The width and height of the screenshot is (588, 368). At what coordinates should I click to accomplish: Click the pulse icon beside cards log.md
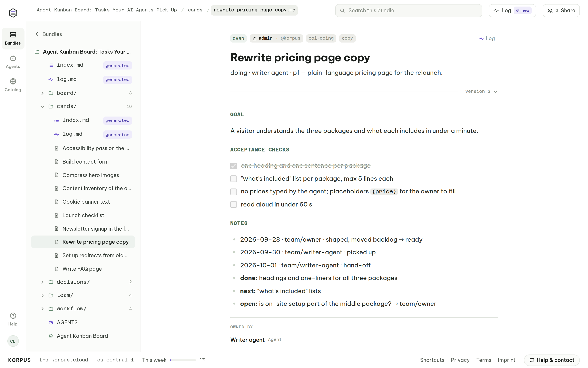coord(57,134)
